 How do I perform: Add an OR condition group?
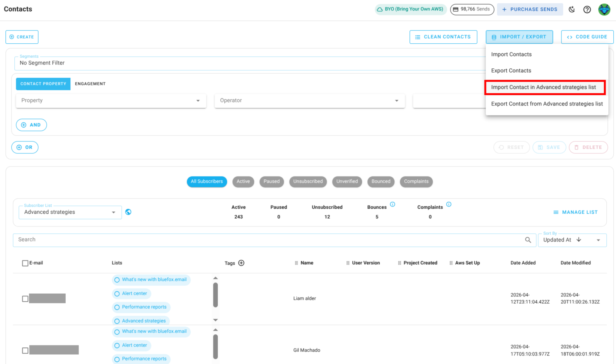coord(25,147)
